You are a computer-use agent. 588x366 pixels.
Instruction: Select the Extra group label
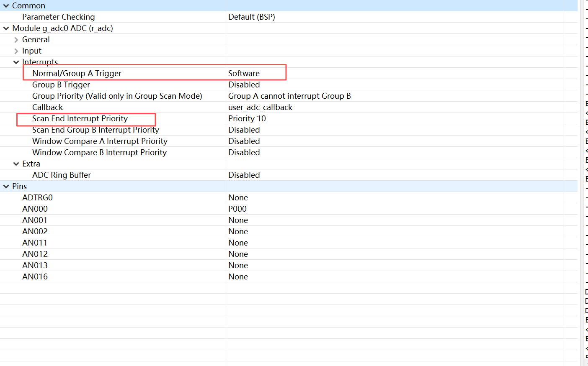[x=31, y=164]
